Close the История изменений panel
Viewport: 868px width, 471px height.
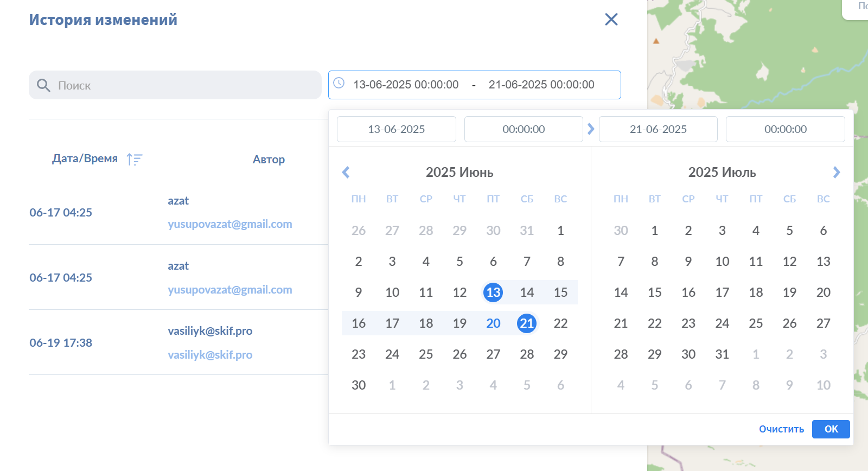point(611,20)
